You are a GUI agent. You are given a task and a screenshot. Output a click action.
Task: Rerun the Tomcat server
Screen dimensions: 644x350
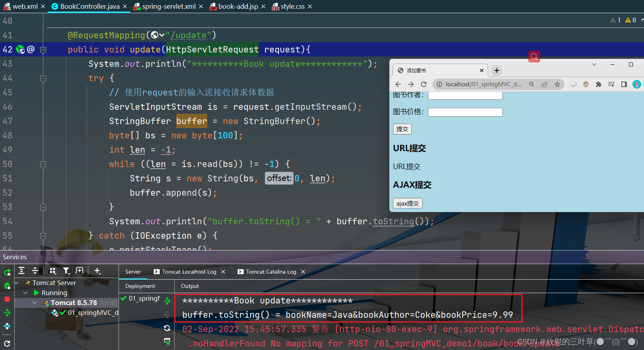click(7, 272)
